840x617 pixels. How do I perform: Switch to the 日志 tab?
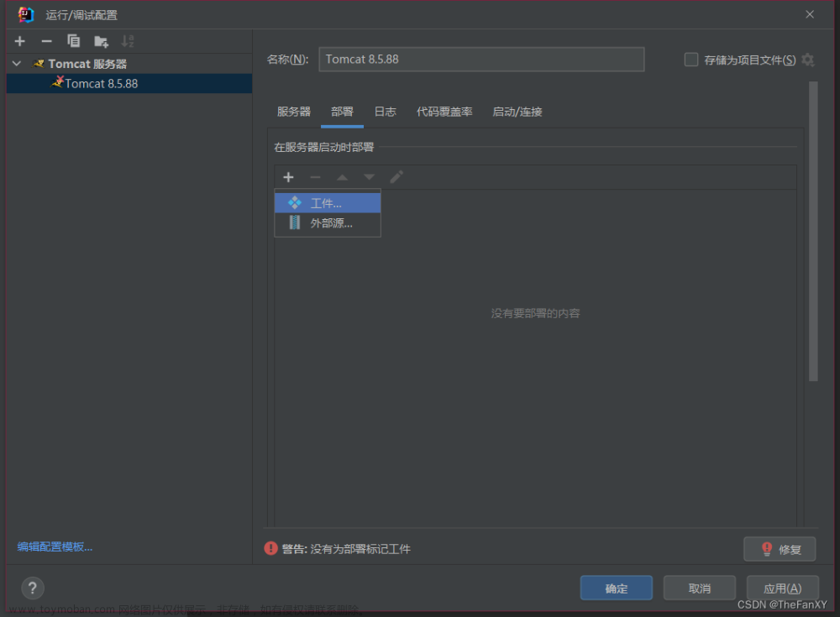(x=385, y=112)
